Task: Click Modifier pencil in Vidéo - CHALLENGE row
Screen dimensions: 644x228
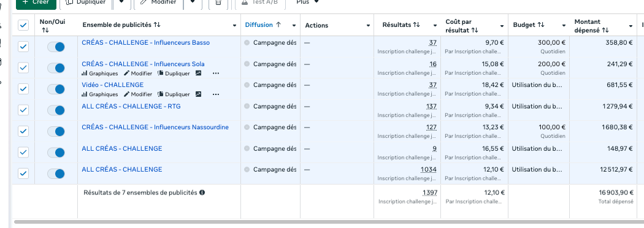Action: pos(138,94)
